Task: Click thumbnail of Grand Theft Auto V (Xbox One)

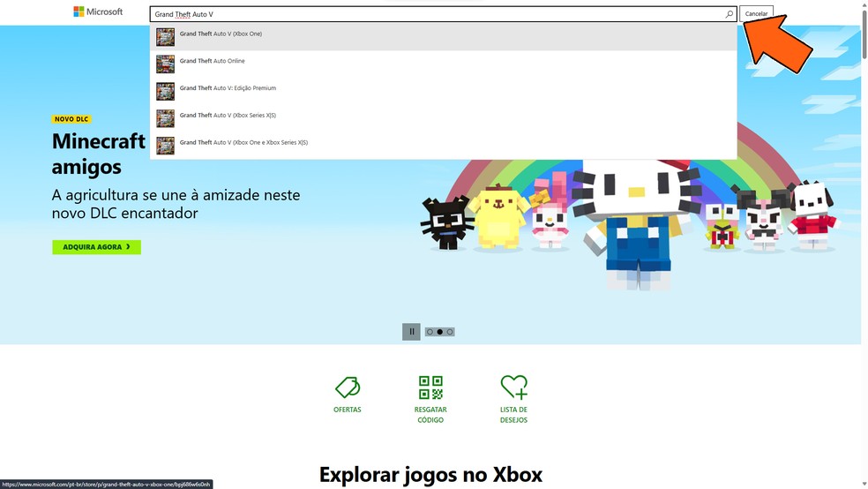Action: click(165, 37)
